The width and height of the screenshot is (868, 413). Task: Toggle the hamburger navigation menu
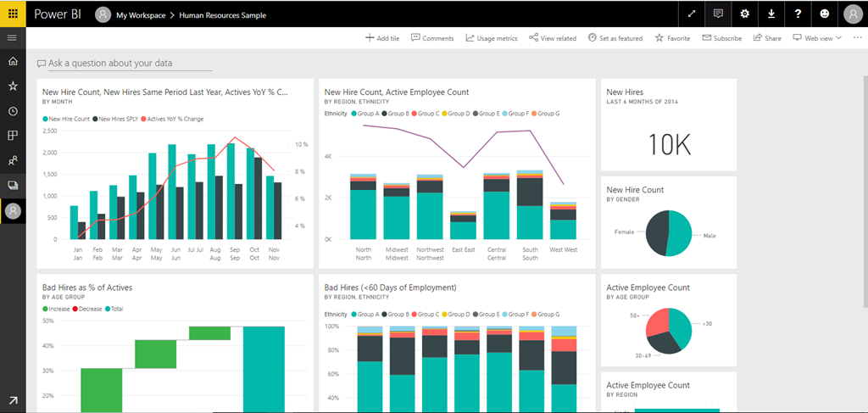pyautogui.click(x=12, y=38)
